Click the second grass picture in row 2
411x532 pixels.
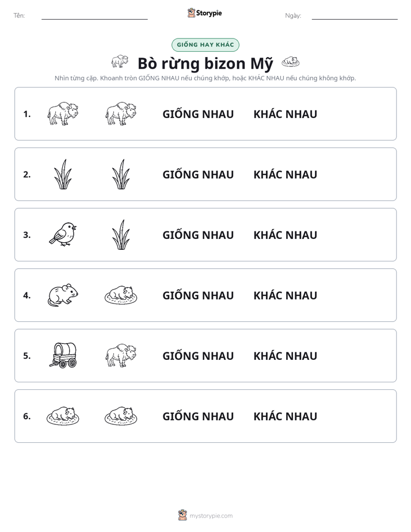coord(121,174)
